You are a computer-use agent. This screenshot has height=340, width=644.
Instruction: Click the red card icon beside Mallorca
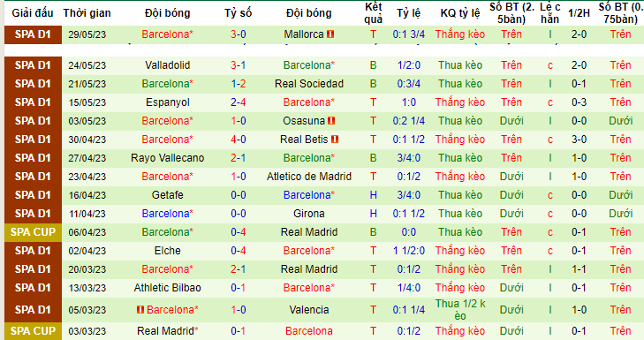[330, 34]
